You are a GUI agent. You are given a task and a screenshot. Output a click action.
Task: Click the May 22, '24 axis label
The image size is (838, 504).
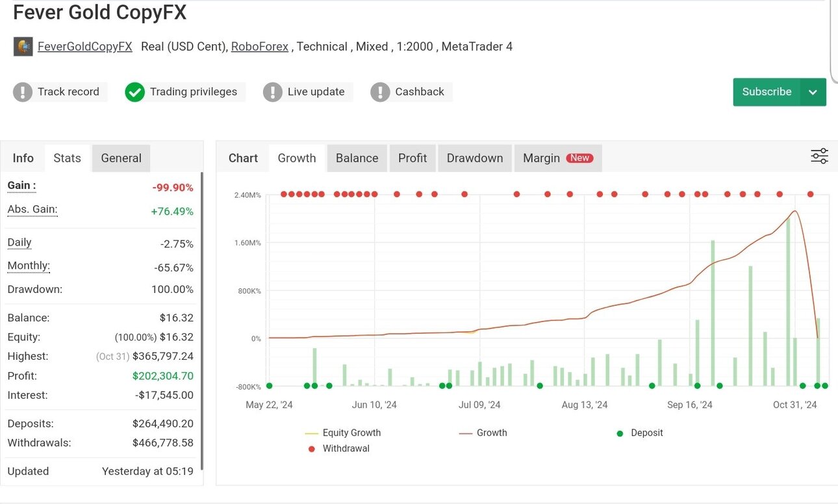[269, 405]
